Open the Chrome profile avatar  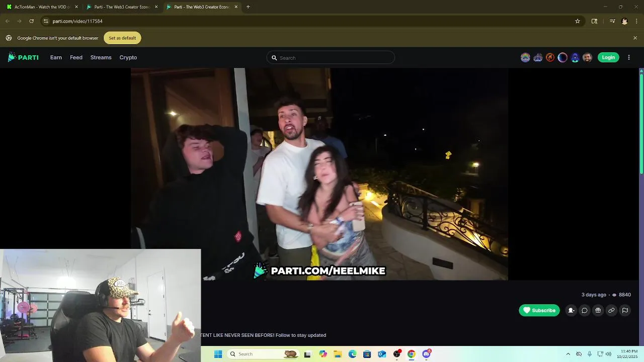click(x=624, y=21)
